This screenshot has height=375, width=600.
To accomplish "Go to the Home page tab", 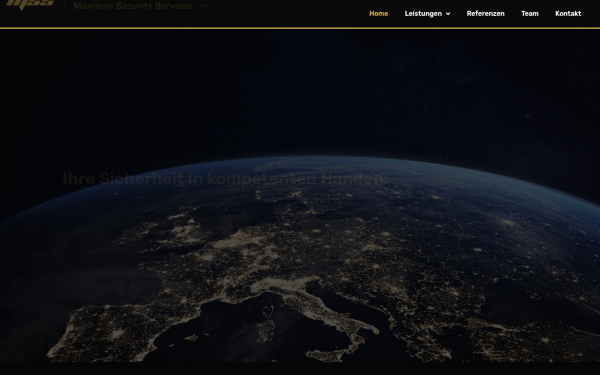I will click(378, 13).
